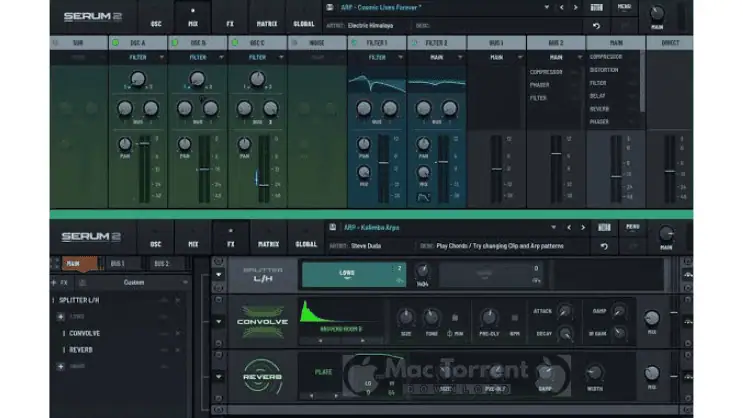This screenshot has width=743, height=418.
Task: Click DIRECT channel level fader
Action: 670,171
